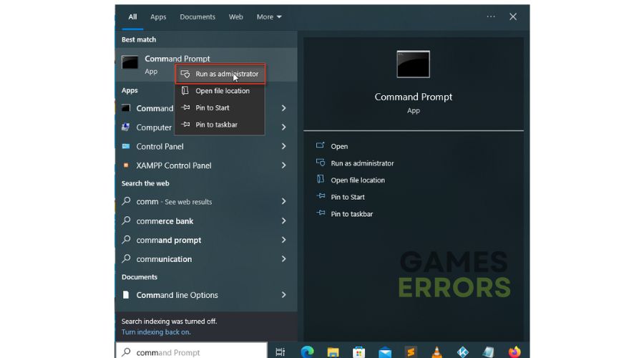Viewport: 644px width, 358px height.
Task: Click the pin icon beside context Pin to taskbar
Action: point(185,124)
